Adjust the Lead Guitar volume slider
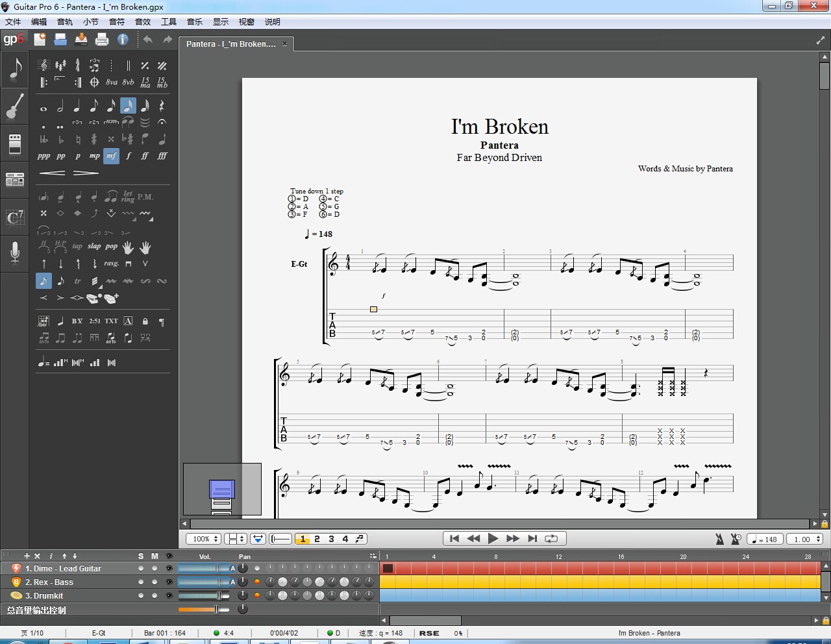 (x=204, y=569)
